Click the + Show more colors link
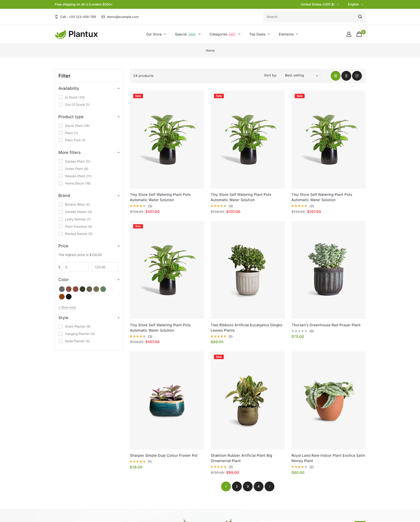This screenshot has height=522, width=420. 67,308
